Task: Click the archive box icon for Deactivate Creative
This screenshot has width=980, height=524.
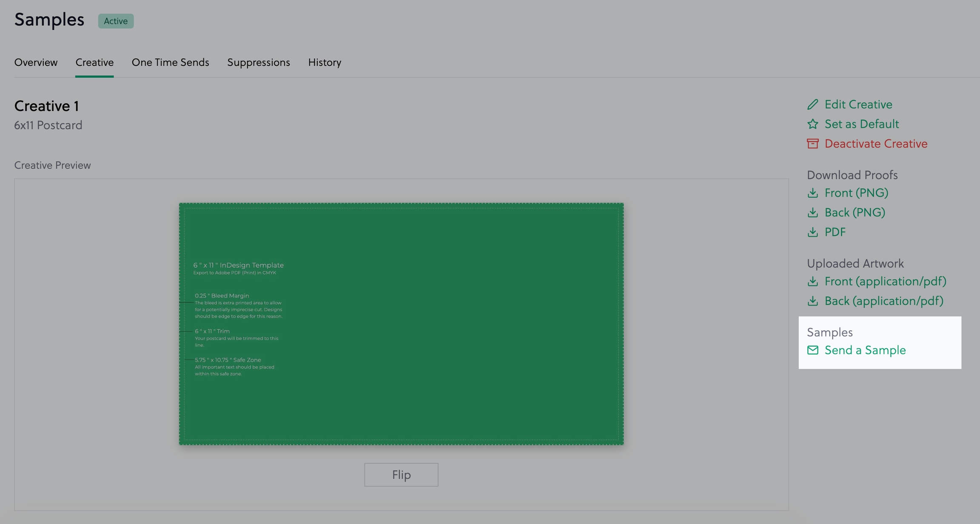Action: coord(812,144)
